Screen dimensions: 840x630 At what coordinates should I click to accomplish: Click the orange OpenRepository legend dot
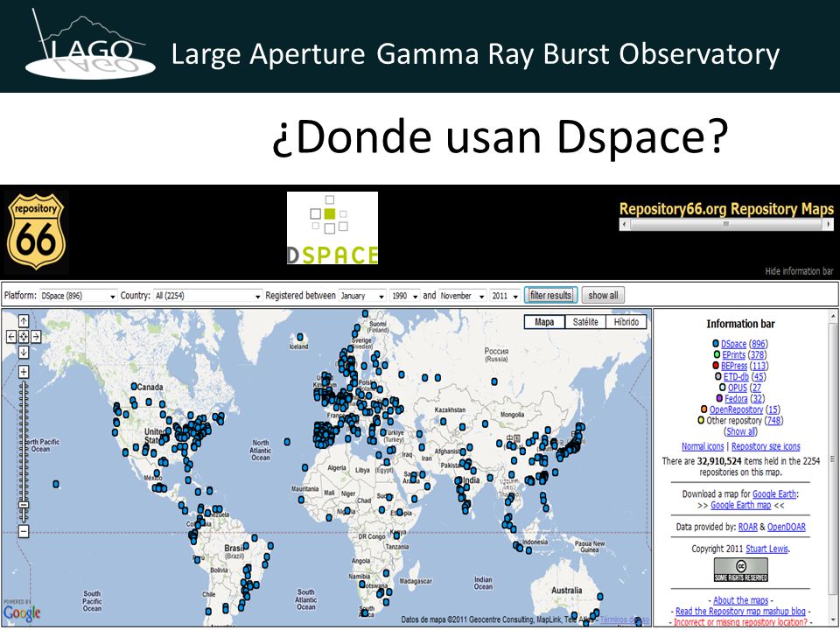(703, 409)
